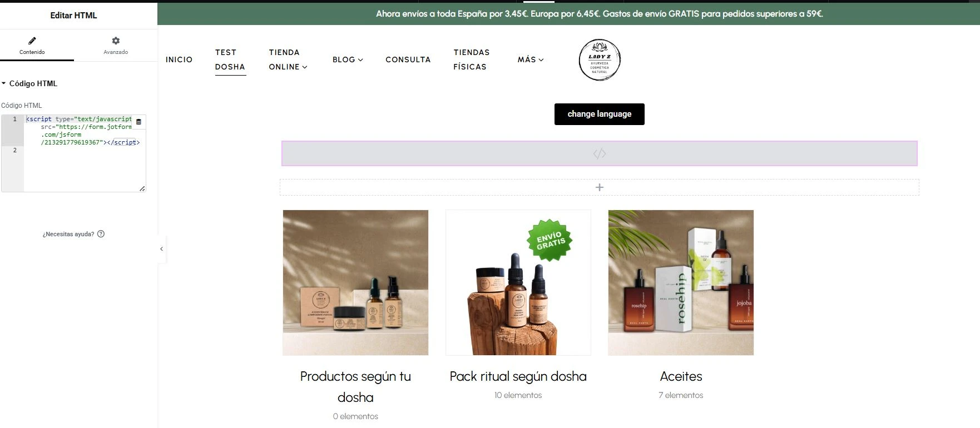Collapse the editor panel with arrow

coord(161,249)
